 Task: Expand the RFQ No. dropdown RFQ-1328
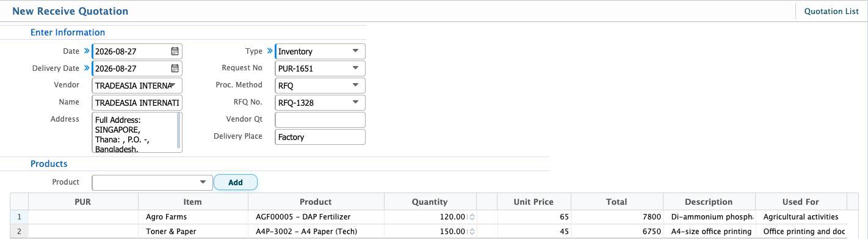355,103
